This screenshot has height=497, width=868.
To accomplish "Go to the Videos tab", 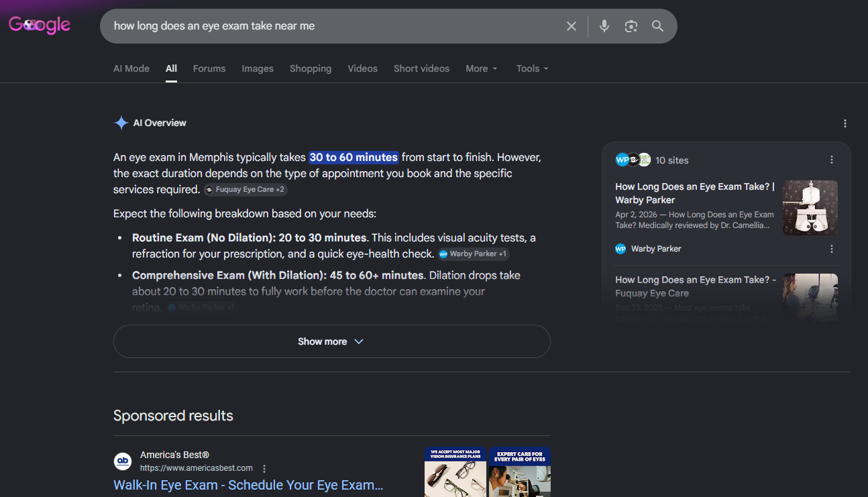I will [362, 68].
